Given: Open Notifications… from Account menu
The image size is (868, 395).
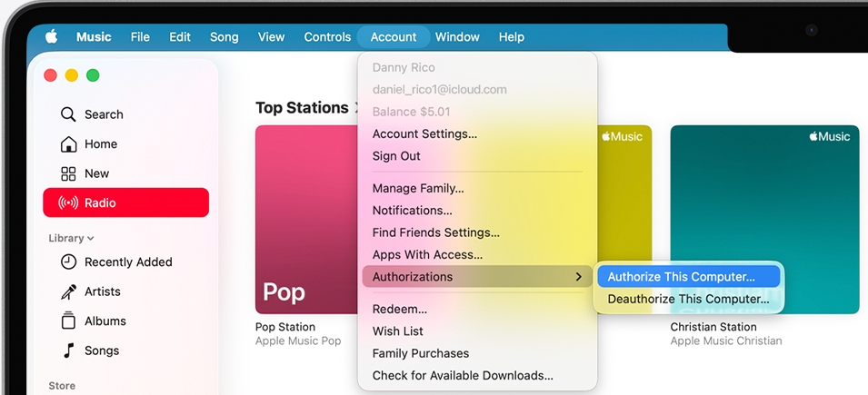Looking at the screenshot, I should (x=477, y=211).
